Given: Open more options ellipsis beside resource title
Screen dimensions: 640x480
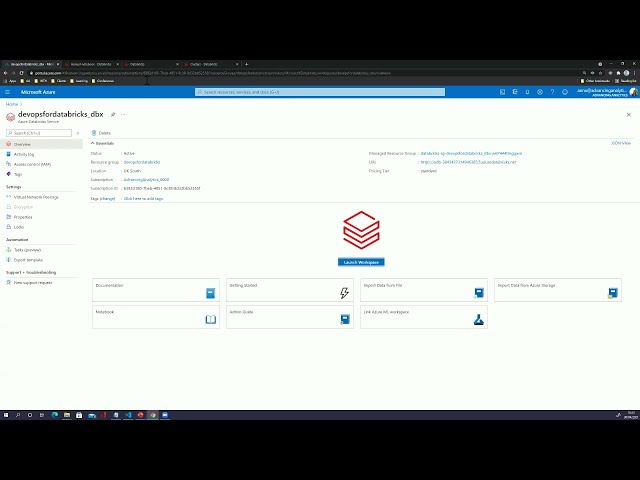Looking at the screenshot, I should pos(123,115).
